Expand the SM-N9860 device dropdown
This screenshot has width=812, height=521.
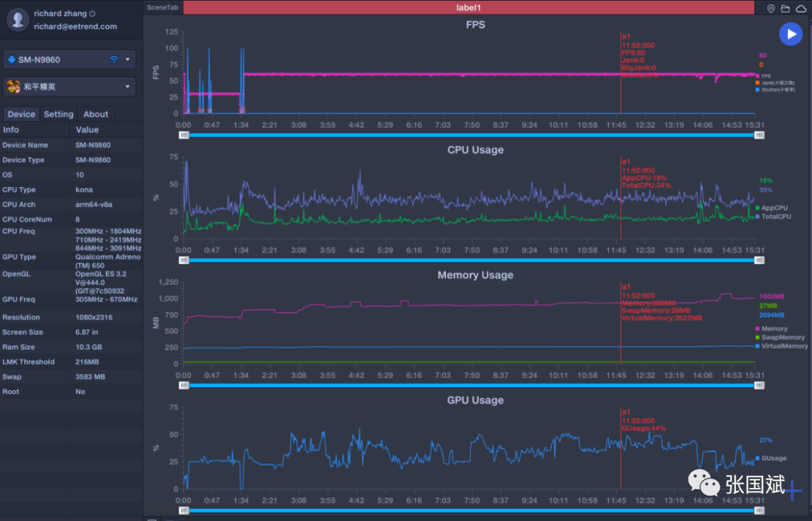coord(128,59)
